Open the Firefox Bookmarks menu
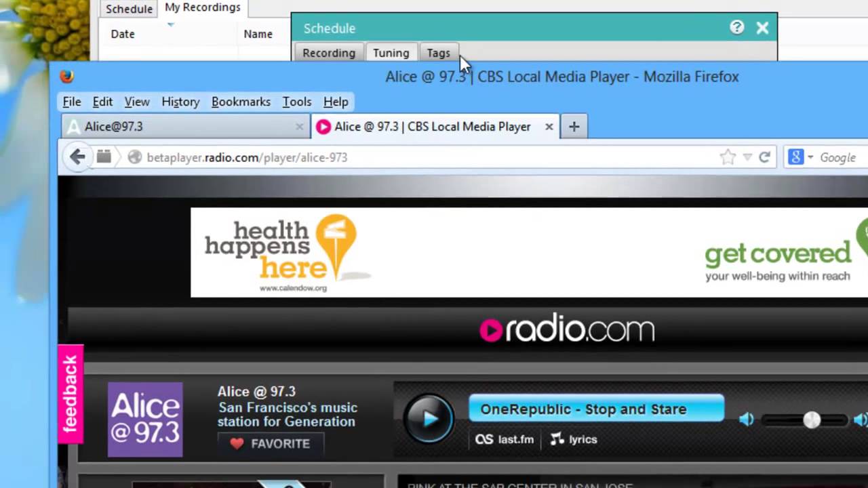 (241, 102)
